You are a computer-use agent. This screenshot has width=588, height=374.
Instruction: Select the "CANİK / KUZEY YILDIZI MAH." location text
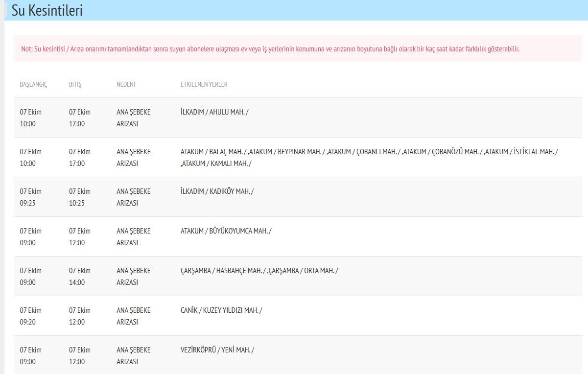pyautogui.click(x=221, y=310)
